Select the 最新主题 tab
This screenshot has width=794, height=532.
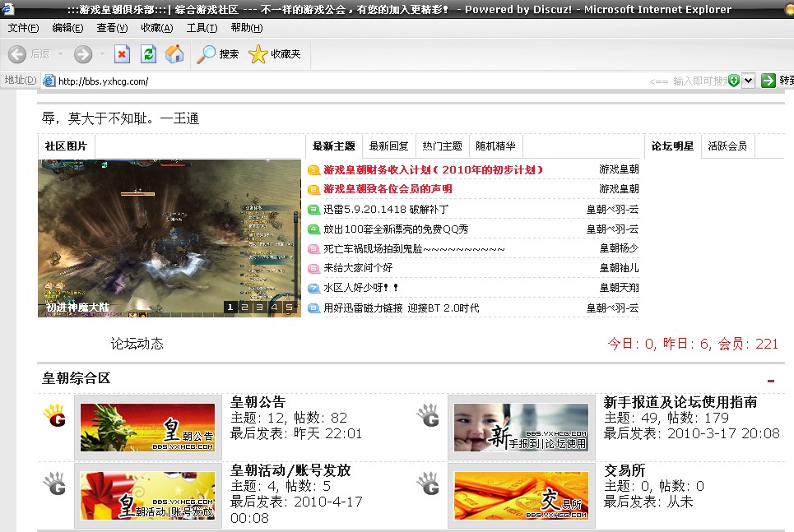point(334,146)
